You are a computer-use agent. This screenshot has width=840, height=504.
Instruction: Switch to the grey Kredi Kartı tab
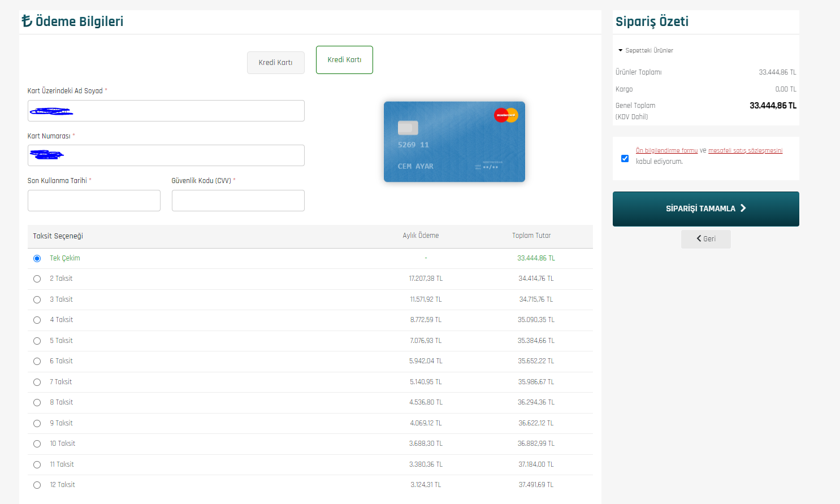point(276,63)
